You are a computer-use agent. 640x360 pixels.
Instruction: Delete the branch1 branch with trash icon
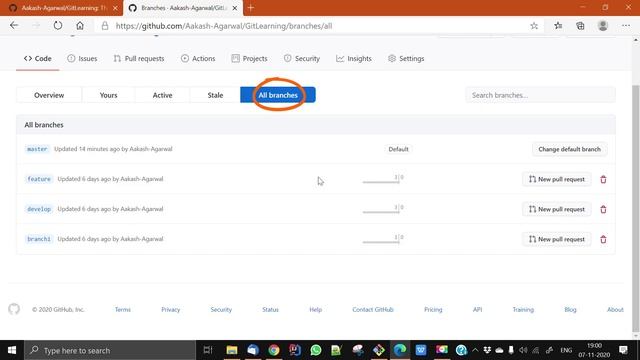[603, 239]
